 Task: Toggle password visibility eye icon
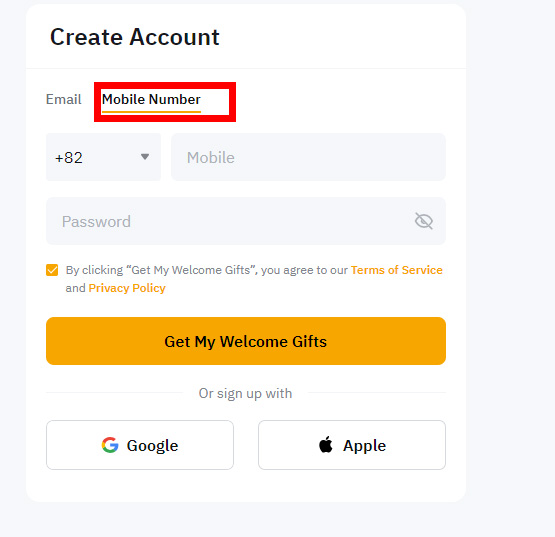[x=424, y=221]
